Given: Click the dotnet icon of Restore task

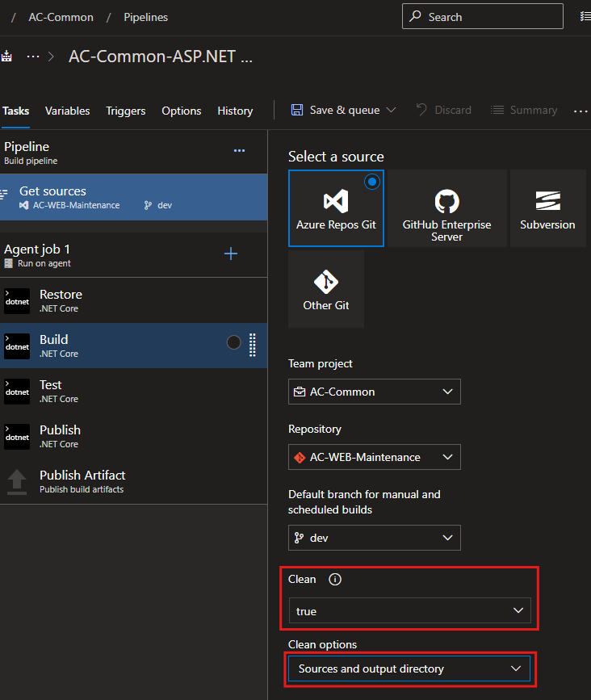Looking at the screenshot, I should pos(17,301).
